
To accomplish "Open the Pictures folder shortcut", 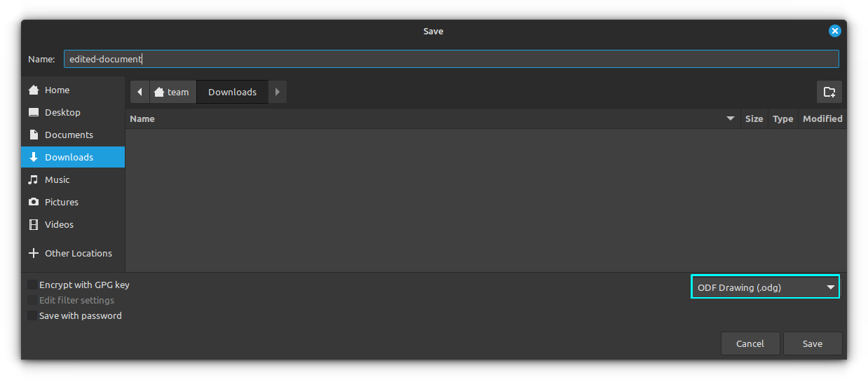I will click(61, 202).
